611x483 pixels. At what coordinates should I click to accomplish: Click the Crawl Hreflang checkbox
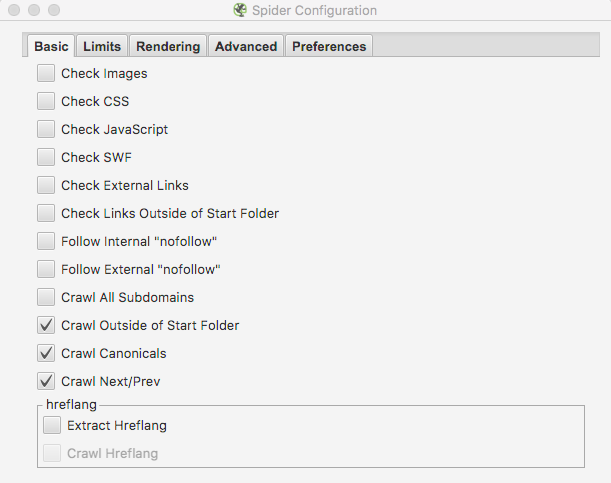52,453
